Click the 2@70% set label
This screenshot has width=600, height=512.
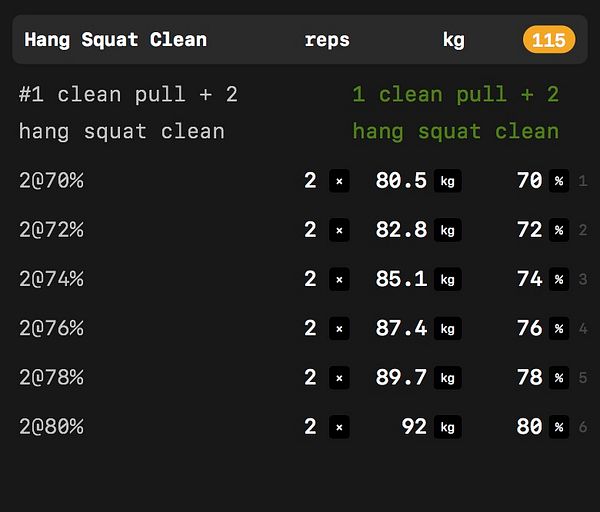pyautogui.click(x=51, y=181)
